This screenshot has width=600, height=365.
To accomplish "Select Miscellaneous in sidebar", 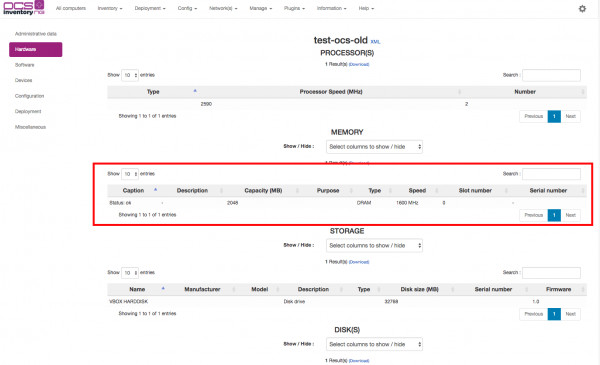I will (30, 127).
